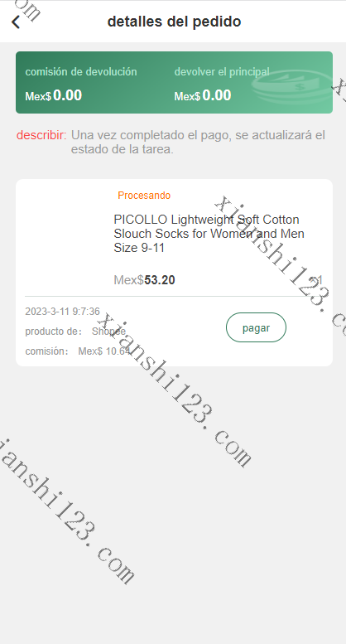Click the Shopee product source name
Viewport: 346px width, 644px height.
(108, 332)
